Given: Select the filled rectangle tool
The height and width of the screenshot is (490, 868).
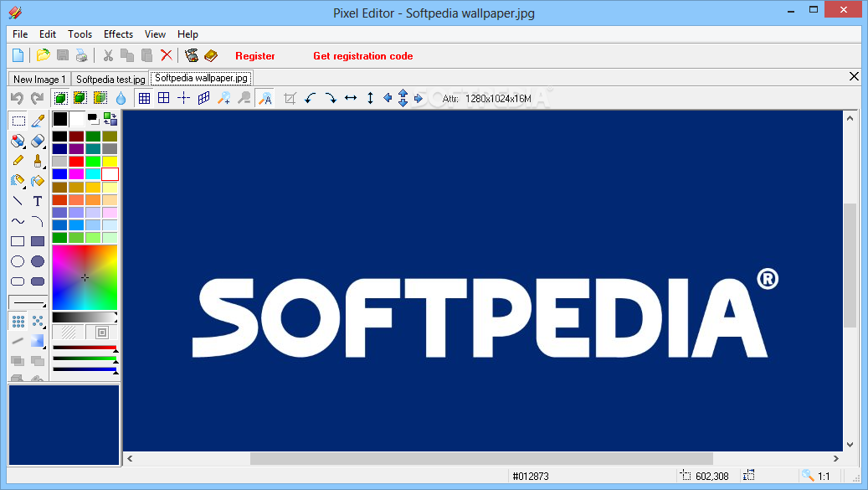Looking at the screenshot, I should click(38, 241).
